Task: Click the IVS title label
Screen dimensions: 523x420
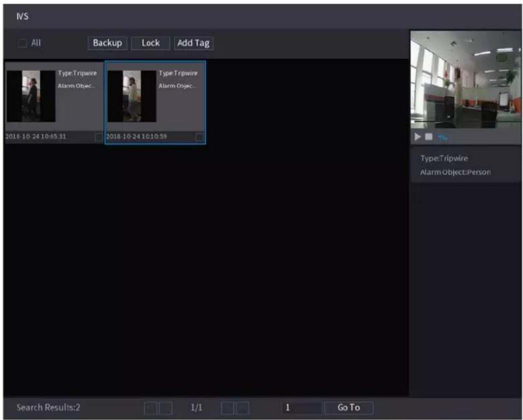Action: coord(23,17)
